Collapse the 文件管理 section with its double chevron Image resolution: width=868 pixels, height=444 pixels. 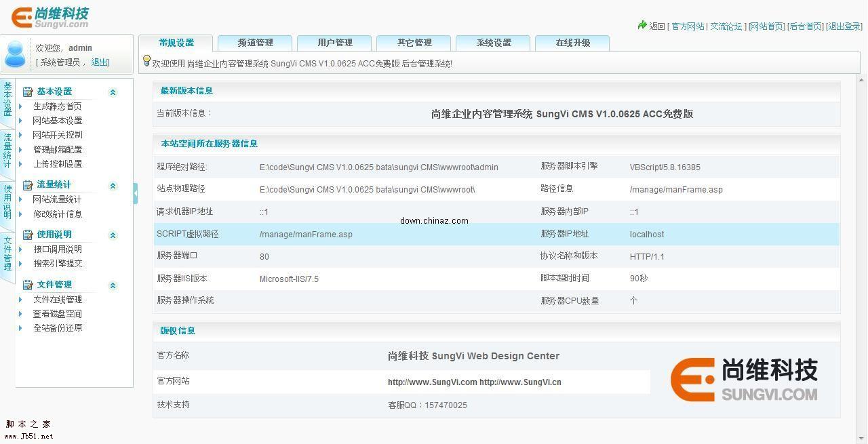[113, 285]
